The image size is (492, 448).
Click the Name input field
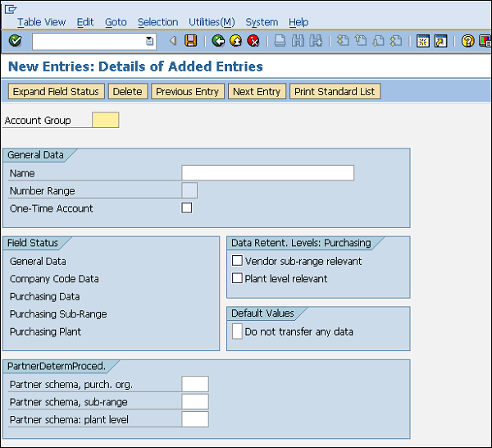point(267,173)
